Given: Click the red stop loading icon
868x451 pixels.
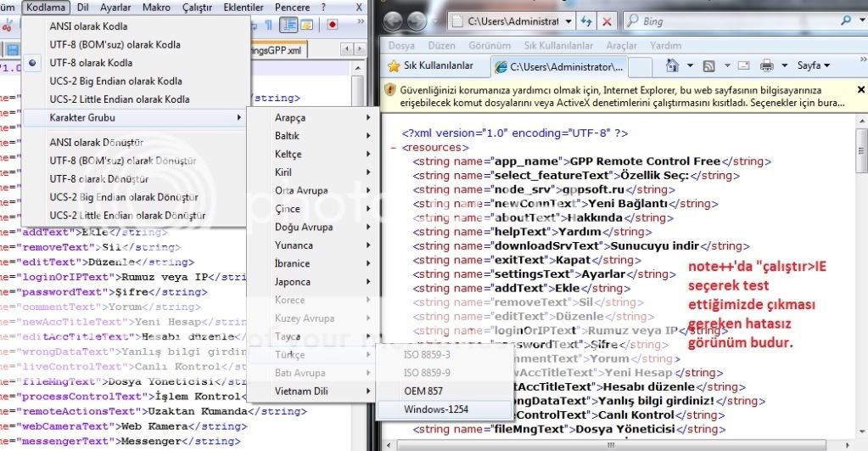Looking at the screenshot, I should [607, 20].
